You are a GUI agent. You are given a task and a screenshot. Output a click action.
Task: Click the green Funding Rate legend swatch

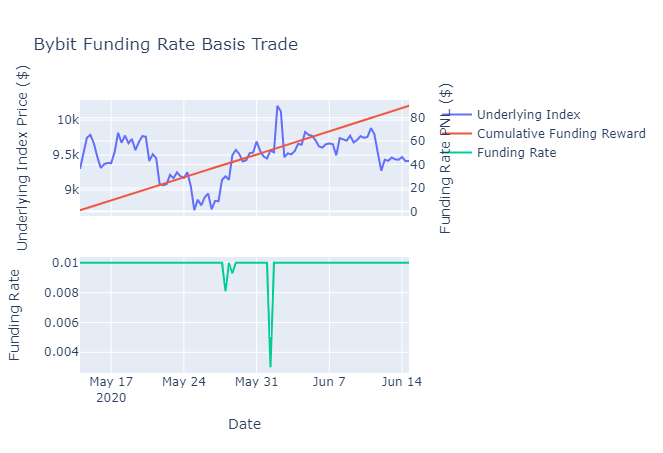(459, 153)
